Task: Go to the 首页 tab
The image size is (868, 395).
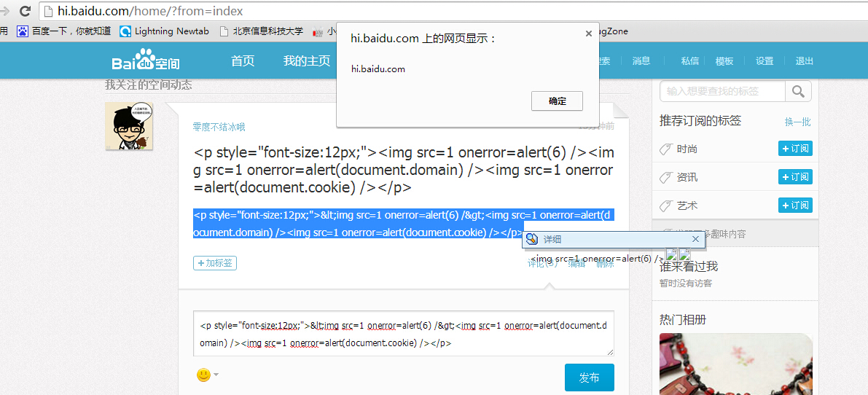Action: pos(243,61)
